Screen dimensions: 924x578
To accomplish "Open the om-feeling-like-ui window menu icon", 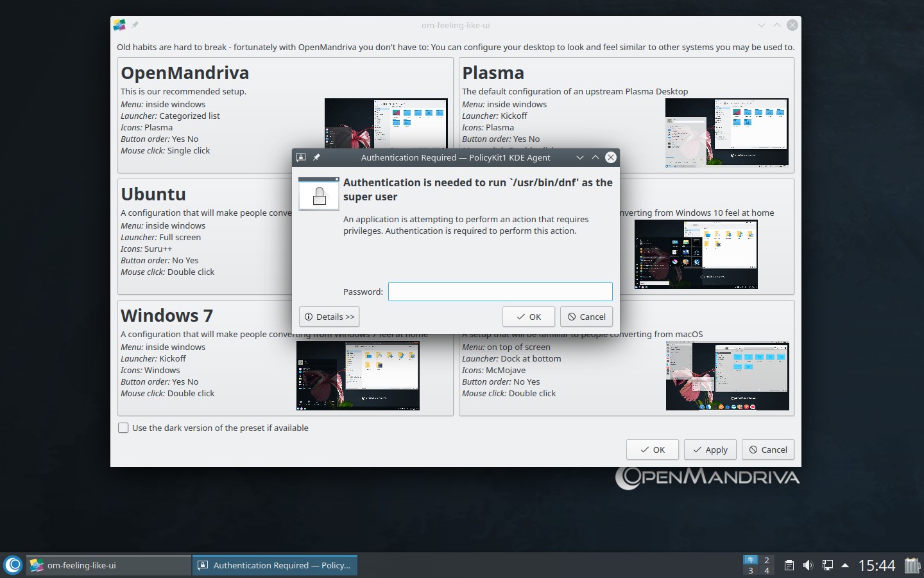I will point(119,25).
